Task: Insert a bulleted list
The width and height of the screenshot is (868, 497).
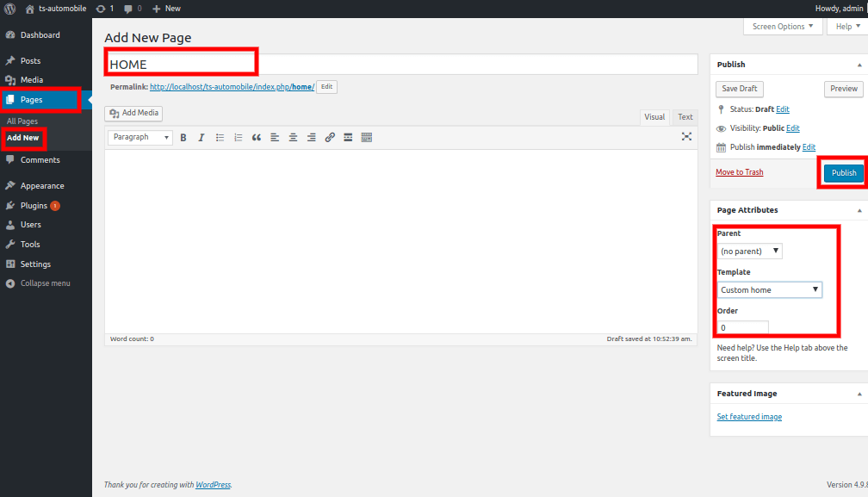Action: point(220,138)
